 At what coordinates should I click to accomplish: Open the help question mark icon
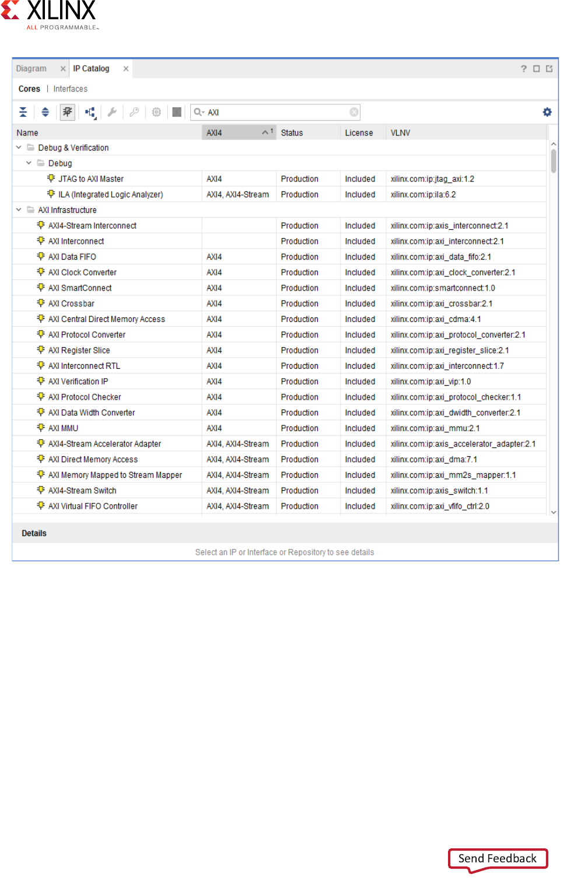click(x=523, y=69)
